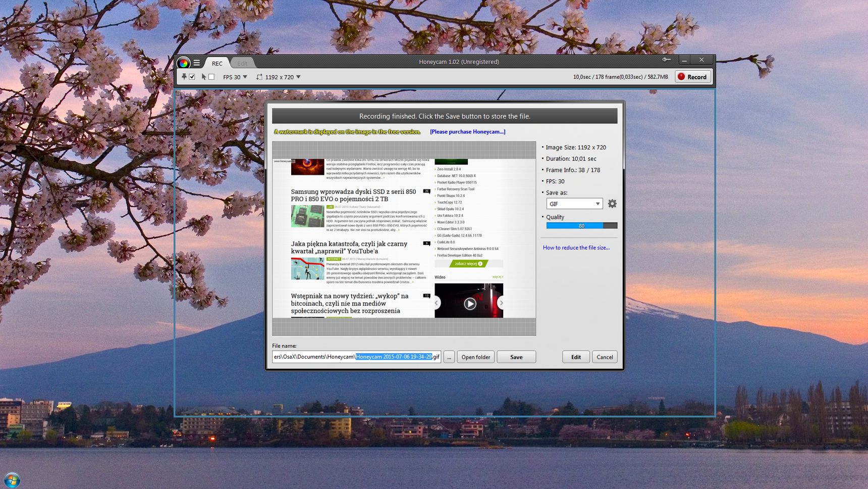Click the Windows Start orb
868x489 pixels.
tap(12, 479)
